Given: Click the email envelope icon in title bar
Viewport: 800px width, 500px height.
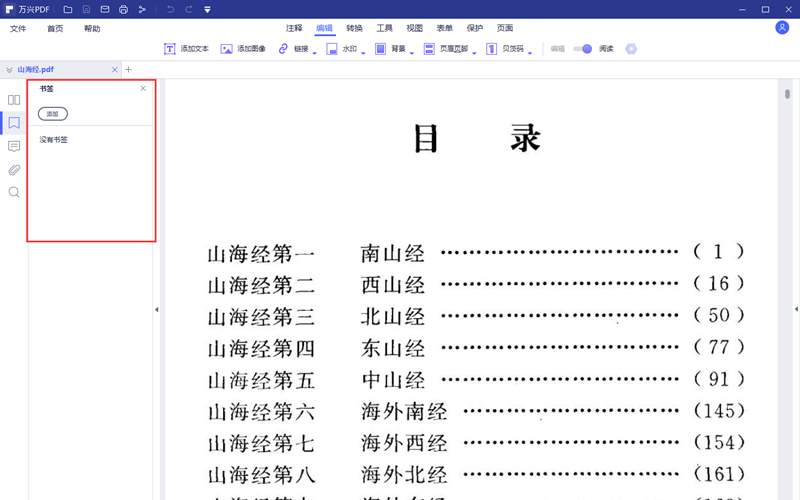Looking at the screenshot, I should pos(105,10).
